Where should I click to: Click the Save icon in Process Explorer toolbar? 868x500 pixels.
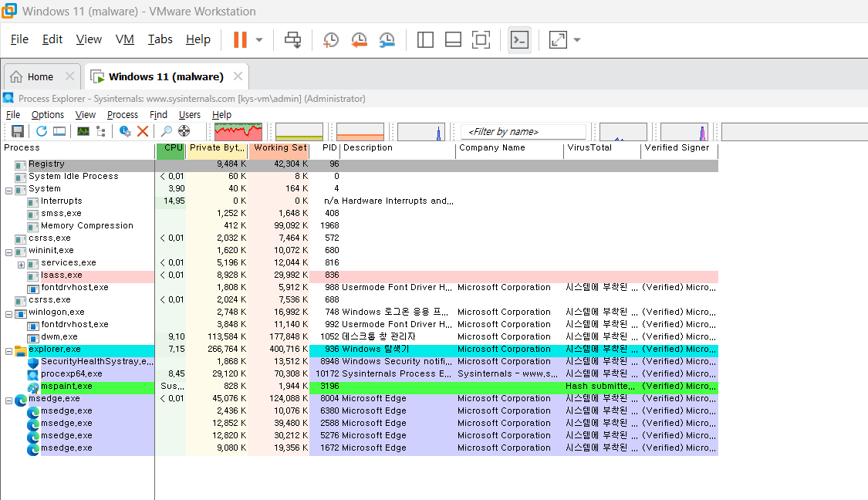coord(18,131)
